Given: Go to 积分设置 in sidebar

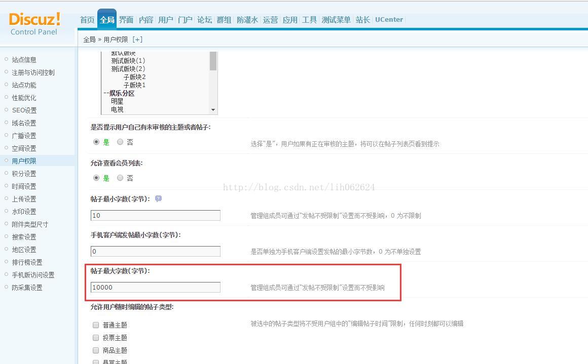Looking at the screenshot, I should coord(24,174).
